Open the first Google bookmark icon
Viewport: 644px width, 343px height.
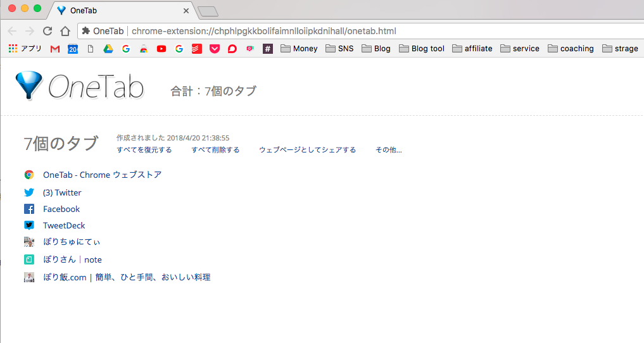tap(126, 49)
